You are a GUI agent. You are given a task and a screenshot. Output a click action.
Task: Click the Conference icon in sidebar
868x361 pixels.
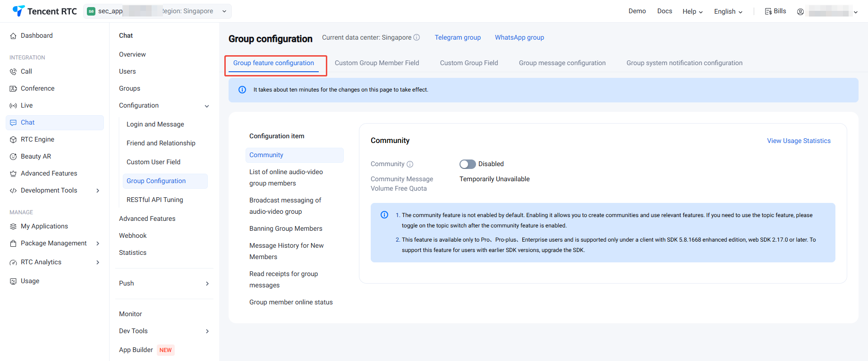[x=13, y=89]
